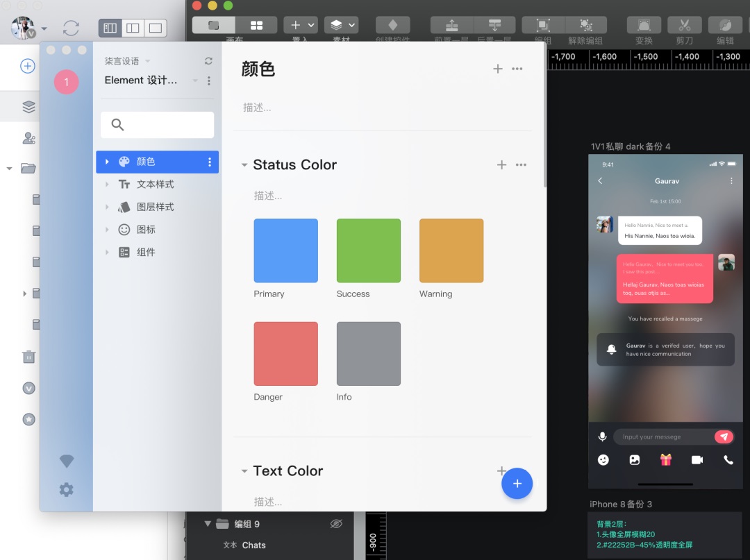Open the folder icon in left sidebar
Image resolution: width=750 pixels, height=560 pixels.
coord(28,168)
